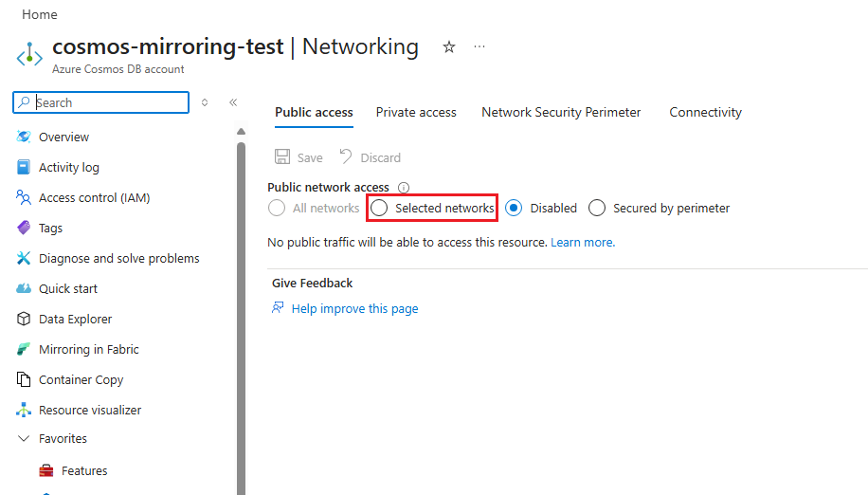This screenshot has height=495, width=868.
Task: Click the Quick start cloud icon
Action: [x=24, y=288]
